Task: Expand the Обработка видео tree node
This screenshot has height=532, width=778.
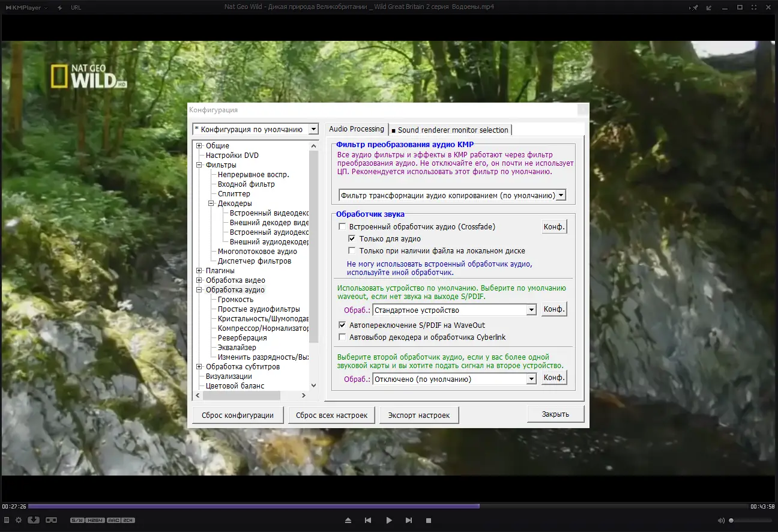Action: 199,280
